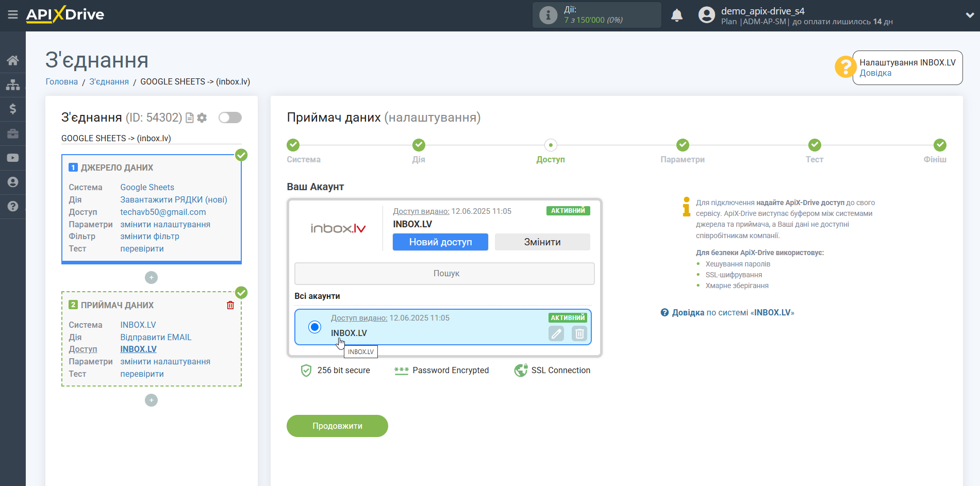
Task: Click green check badge on source block
Action: pyautogui.click(x=241, y=155)
